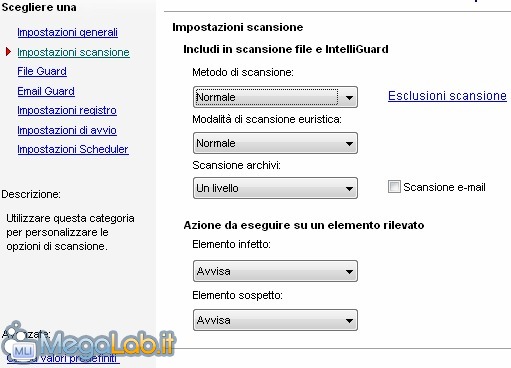The width and height of the screenshot is (511, 368).
Task: Open the Elemento infetto action dropdown
Action: 275,271
